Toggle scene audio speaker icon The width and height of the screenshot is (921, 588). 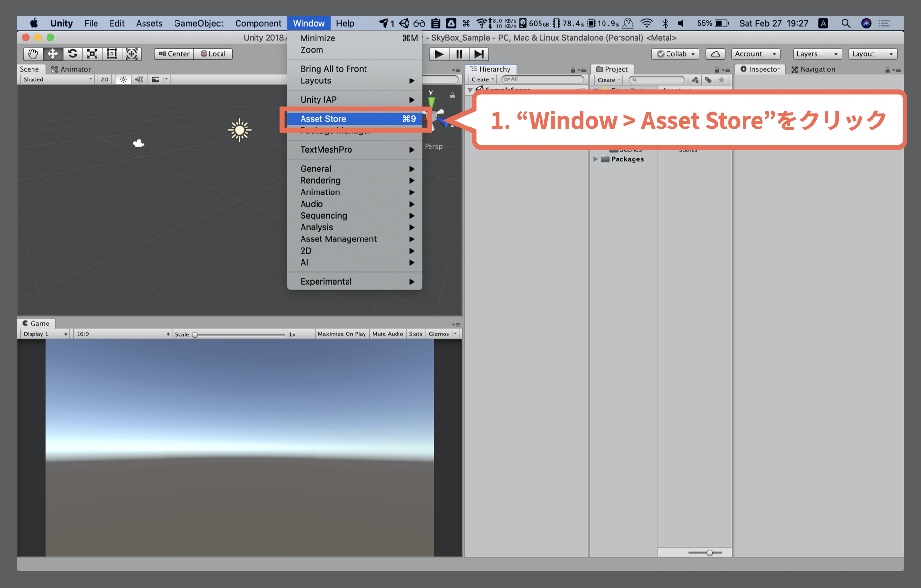(x=139, y=79)
